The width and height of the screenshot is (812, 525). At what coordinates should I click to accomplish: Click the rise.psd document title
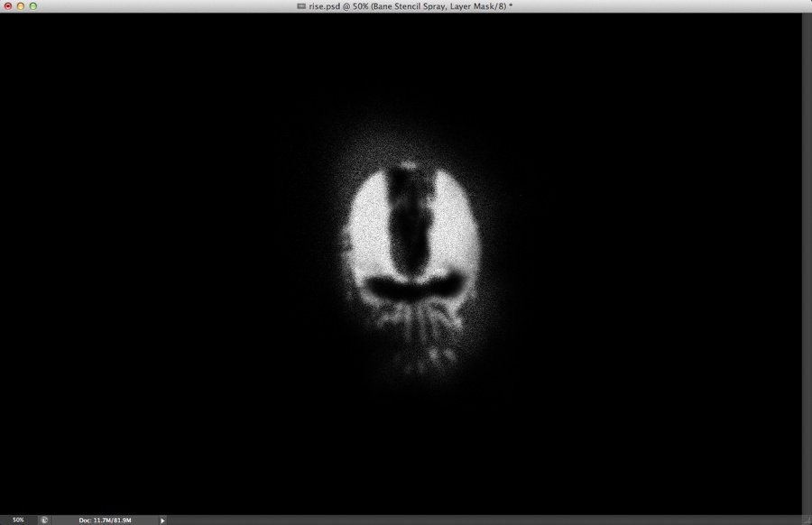click(x=410, y=6)
